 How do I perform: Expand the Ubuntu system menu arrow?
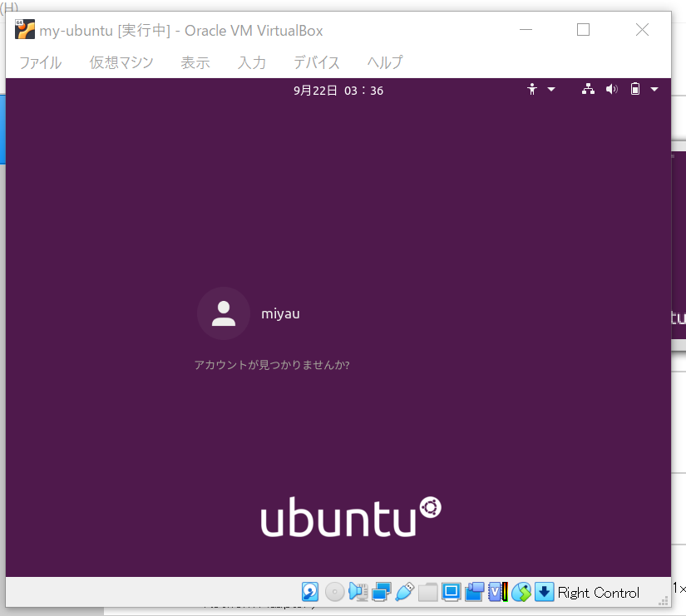[x=654, y=89]
